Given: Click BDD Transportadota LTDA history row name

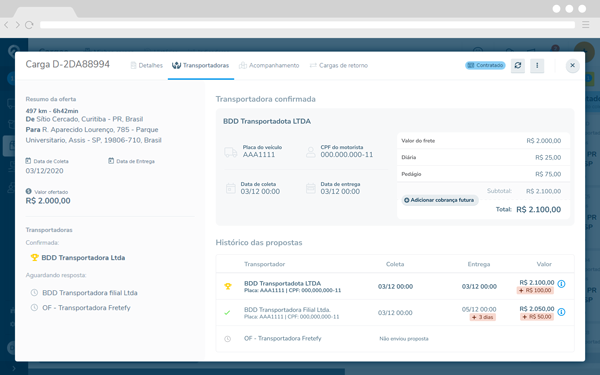Looking at the screenshot, I should coord(282,284).
